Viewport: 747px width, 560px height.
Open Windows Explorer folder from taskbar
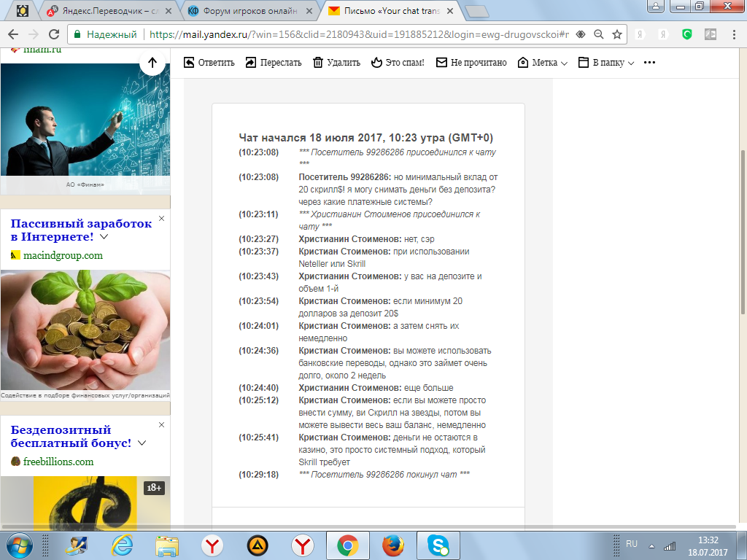[167, 545]
